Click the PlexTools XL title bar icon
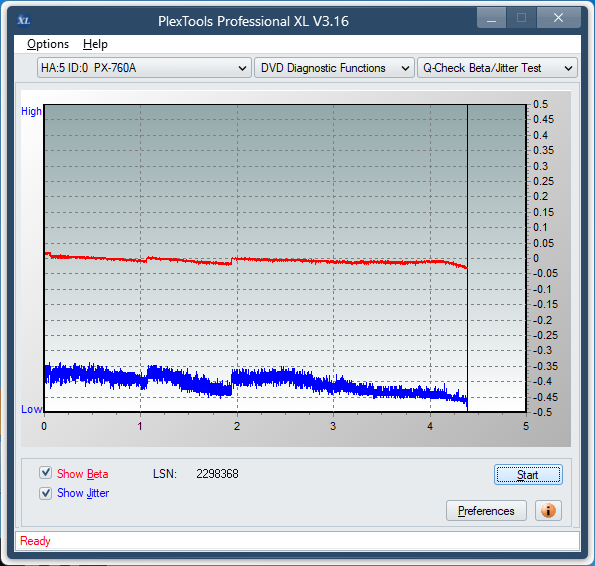 (x=24, y=20)
